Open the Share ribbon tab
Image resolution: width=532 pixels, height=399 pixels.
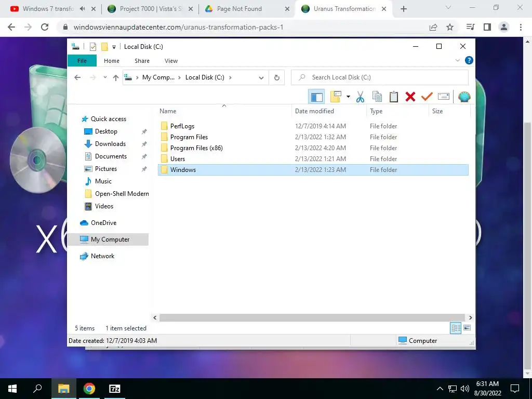[142, 61]
